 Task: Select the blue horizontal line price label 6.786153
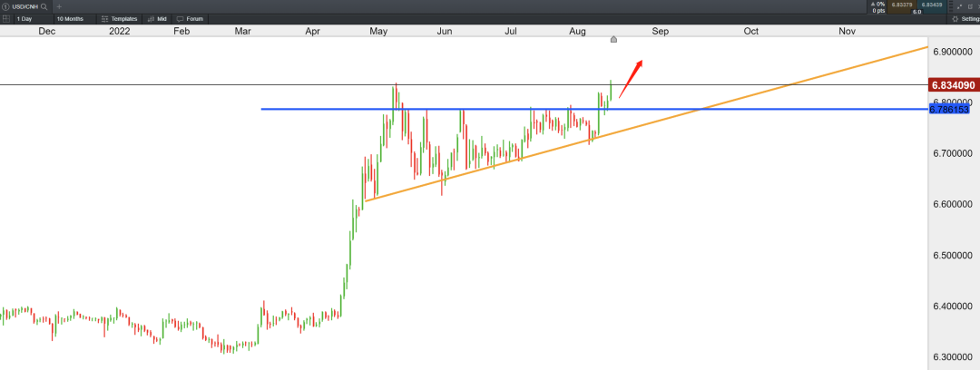(949, 110)
